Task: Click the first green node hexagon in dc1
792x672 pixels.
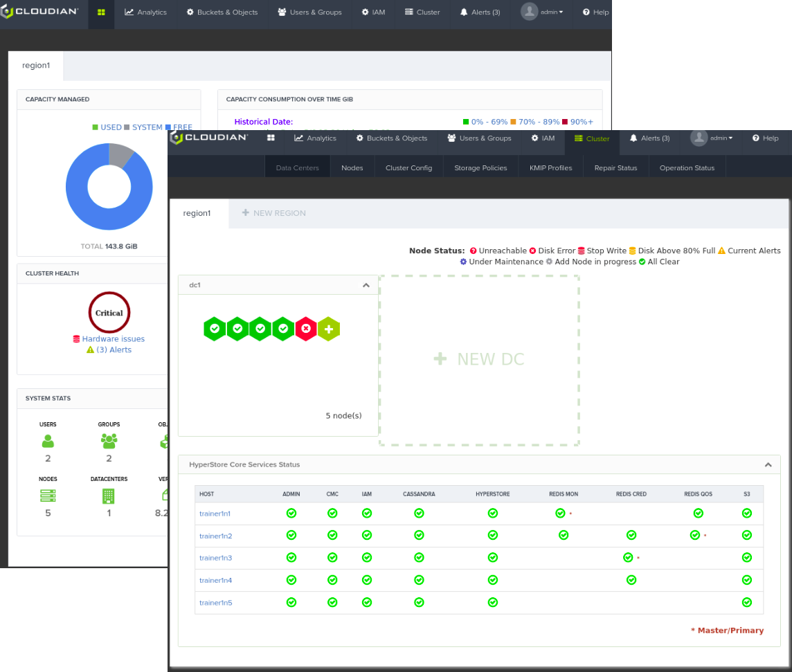Action: 215,329
